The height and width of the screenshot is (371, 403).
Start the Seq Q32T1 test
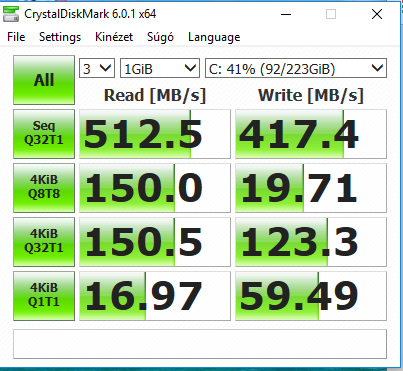[x=44, y=134]
